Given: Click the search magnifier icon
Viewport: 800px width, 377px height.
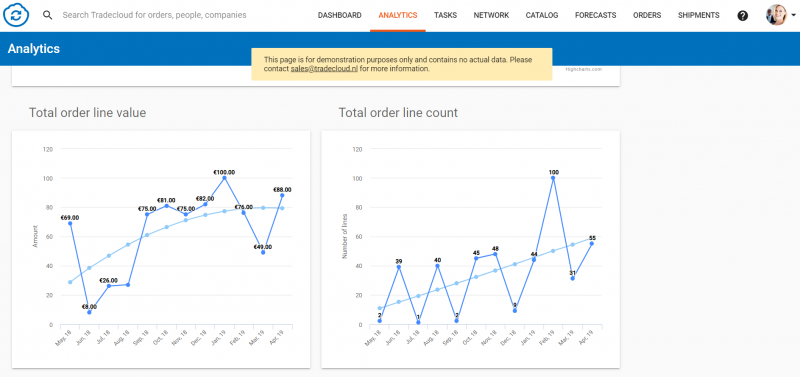Looking at the screenshot, I should [x=47, y=15].
